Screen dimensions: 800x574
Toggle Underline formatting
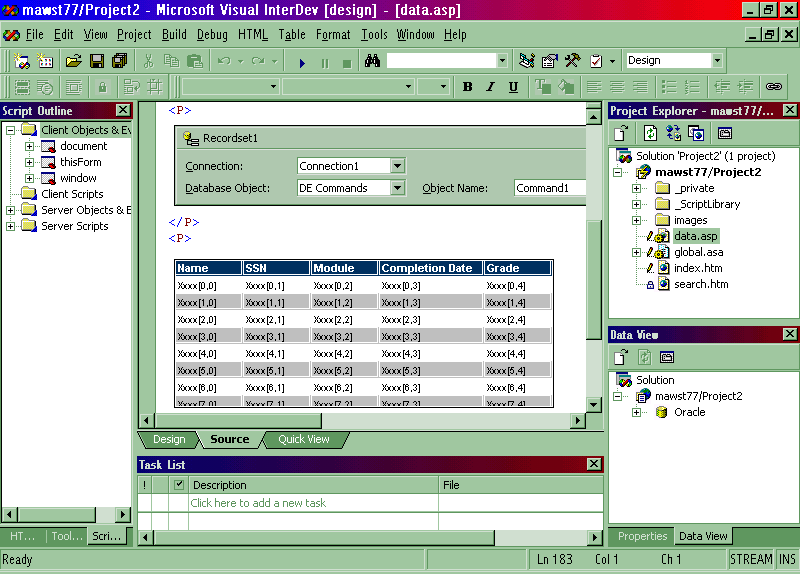pos(513,87)
